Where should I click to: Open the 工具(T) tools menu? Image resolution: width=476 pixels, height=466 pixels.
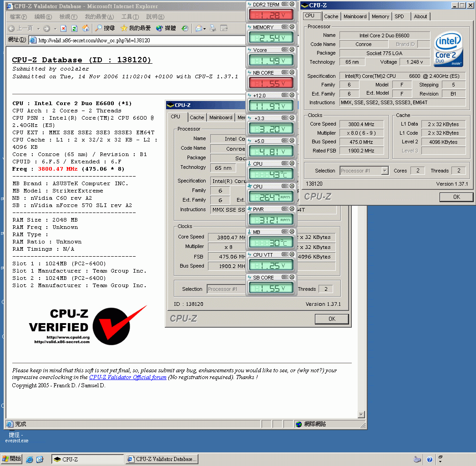tap(130, 17)
